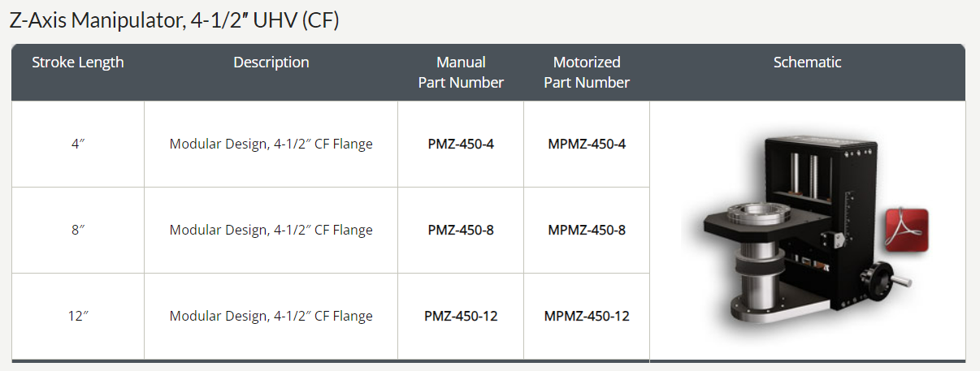
Task: Select part number PMZ-450-4
Action: point(461,144)
